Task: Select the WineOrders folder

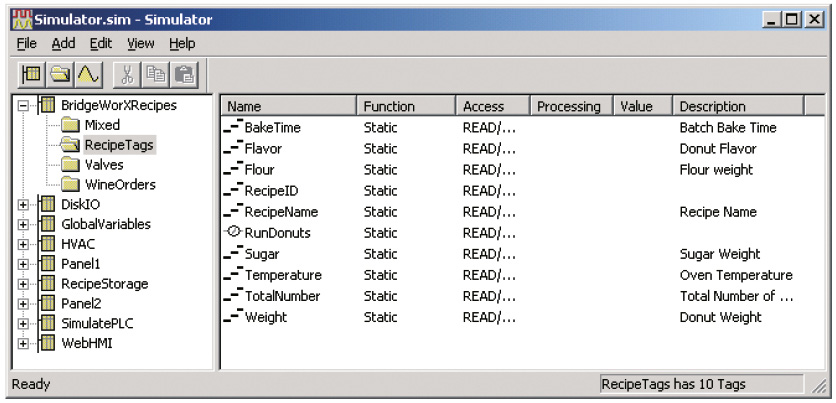Action: [120, 184]
